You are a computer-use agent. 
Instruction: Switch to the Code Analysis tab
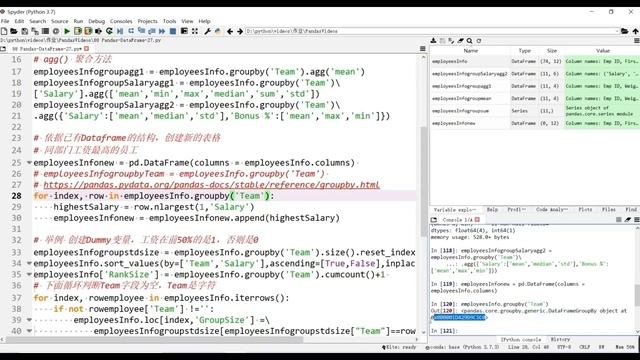click(x=553, y=209)
